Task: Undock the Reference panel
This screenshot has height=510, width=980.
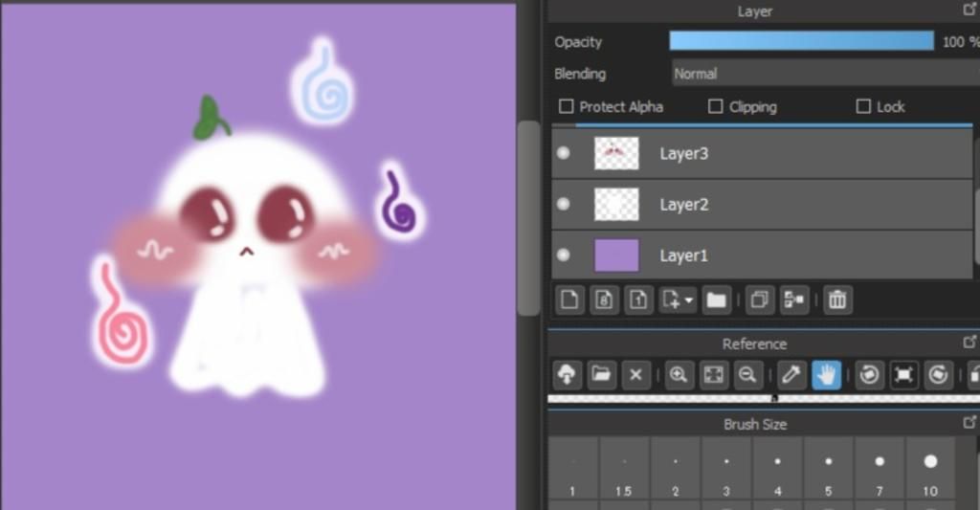Action: [969, 342]
